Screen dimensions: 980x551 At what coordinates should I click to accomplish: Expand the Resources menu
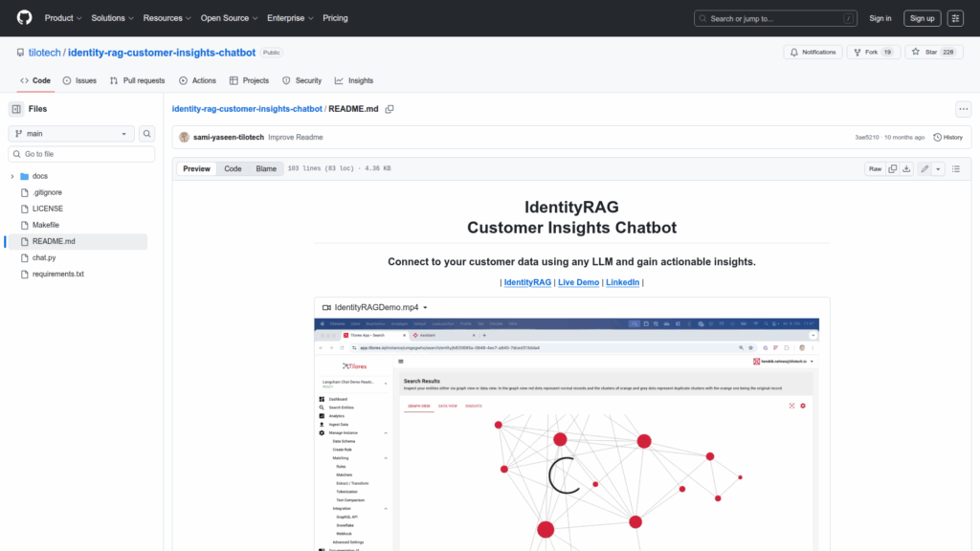pyautogui.click(x=167, y=18)
